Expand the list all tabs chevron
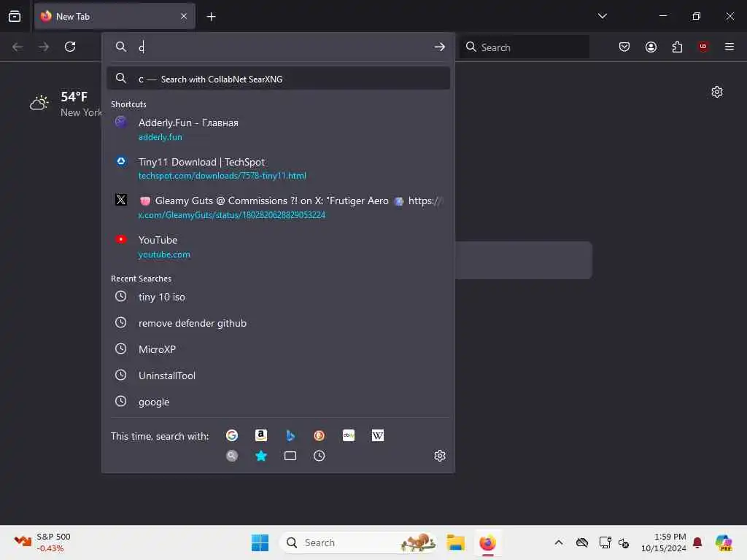 click(x=602, y=16)
